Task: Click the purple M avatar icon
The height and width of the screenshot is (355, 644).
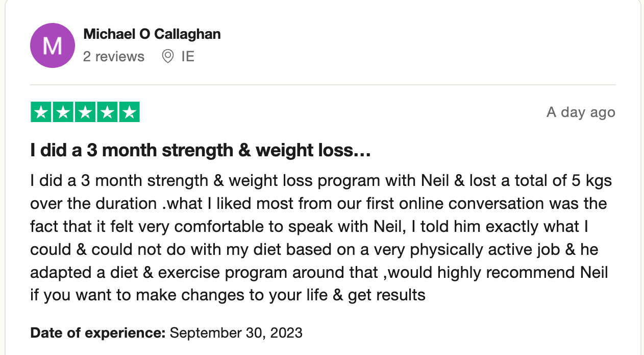Action: 53,45
